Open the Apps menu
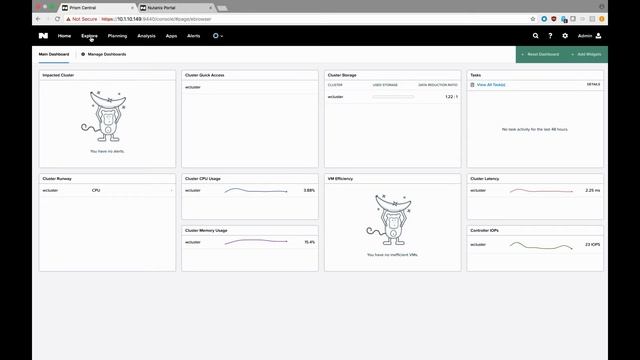Screen dimensions: 640x360 [171, 36]
